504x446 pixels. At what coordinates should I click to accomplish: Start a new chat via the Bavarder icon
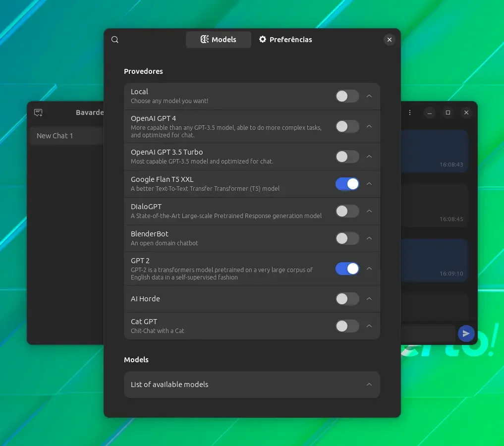pyautogui.click(x=38, y=112)
